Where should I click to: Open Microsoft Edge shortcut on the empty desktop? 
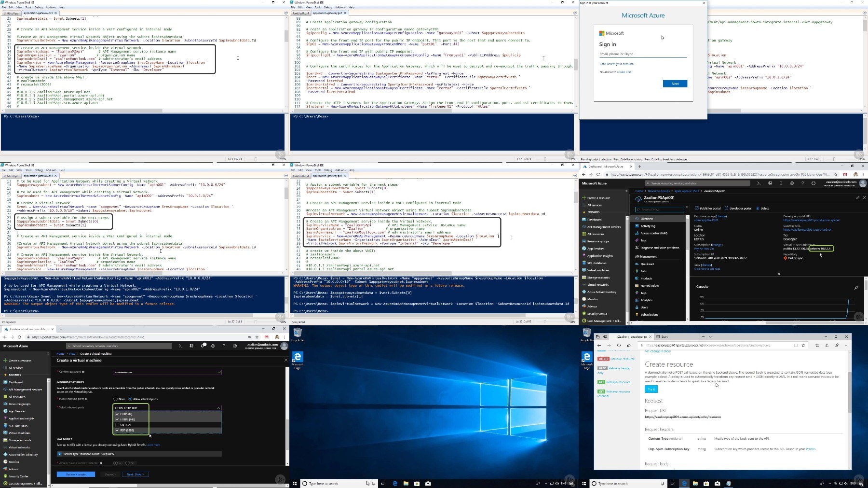(298, 361)
